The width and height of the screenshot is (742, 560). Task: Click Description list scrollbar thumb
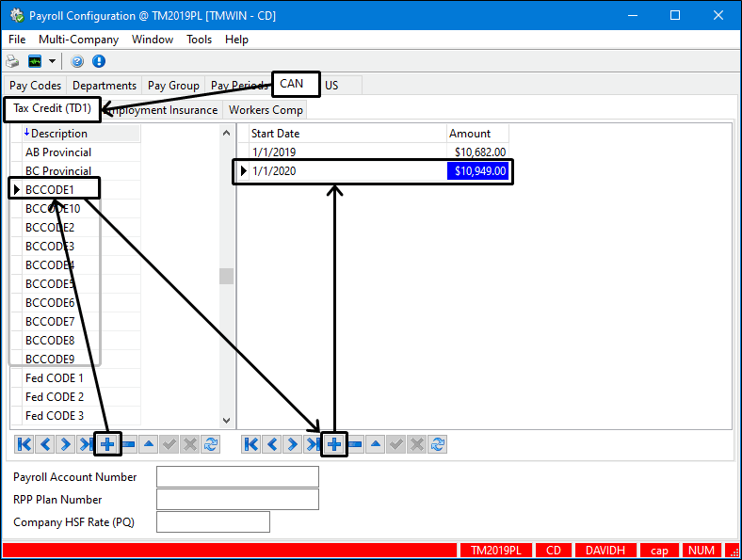click(227, 276)
